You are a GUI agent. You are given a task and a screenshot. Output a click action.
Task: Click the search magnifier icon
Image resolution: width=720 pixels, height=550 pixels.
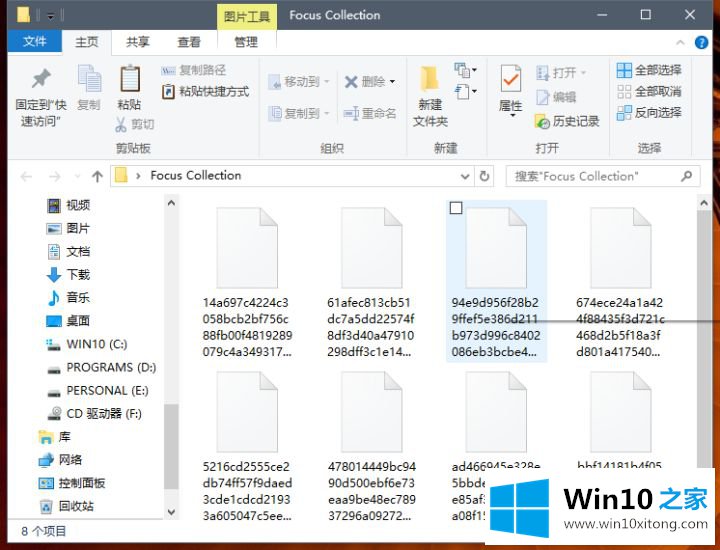point(686,176)
